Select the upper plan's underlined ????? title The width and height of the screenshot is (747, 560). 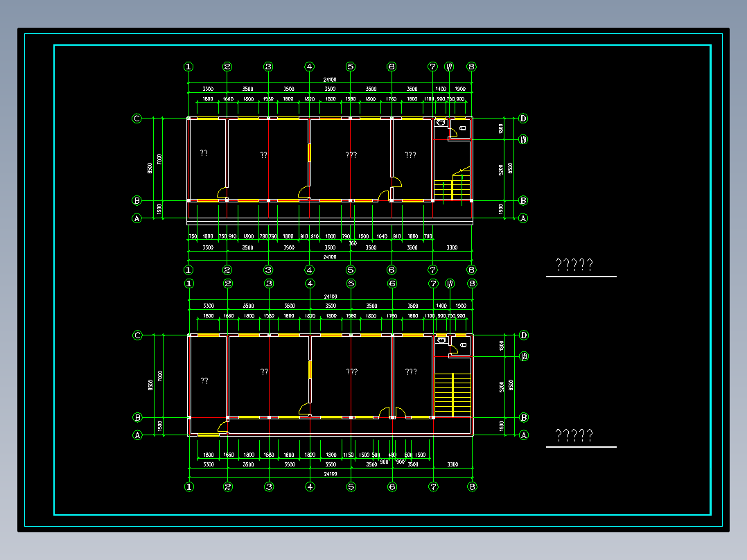(574, 265)
